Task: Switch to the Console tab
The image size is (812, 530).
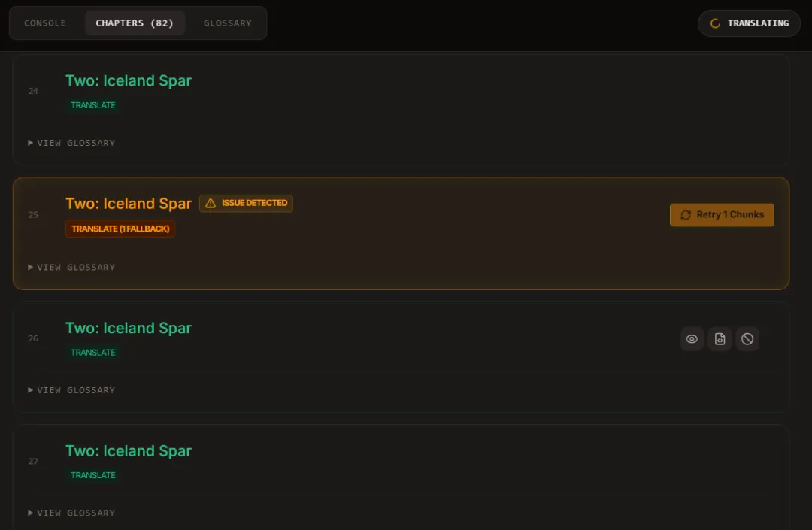Action: coord(45,23)
